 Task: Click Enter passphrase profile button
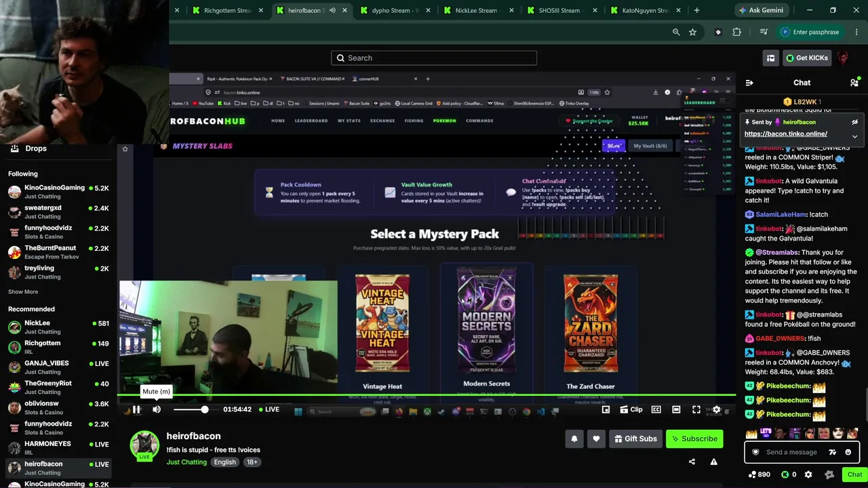tap(810, 32)
